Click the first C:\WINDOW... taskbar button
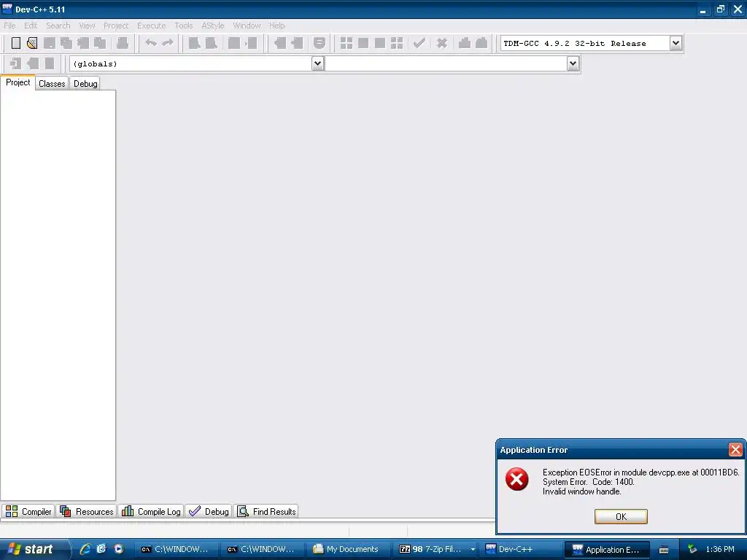 point(175,550)
